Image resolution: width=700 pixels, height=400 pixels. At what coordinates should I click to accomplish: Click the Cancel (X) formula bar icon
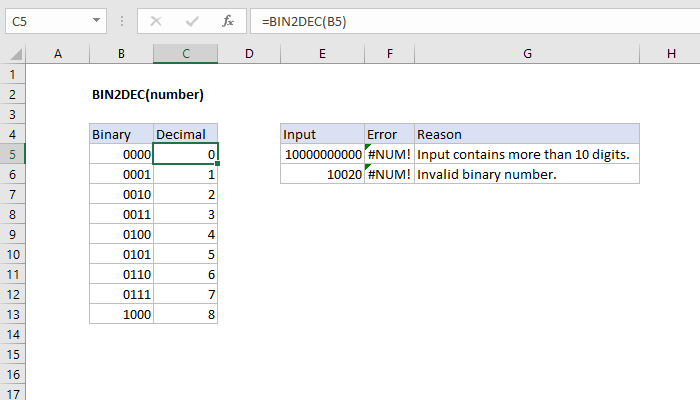tap(156, 21)
